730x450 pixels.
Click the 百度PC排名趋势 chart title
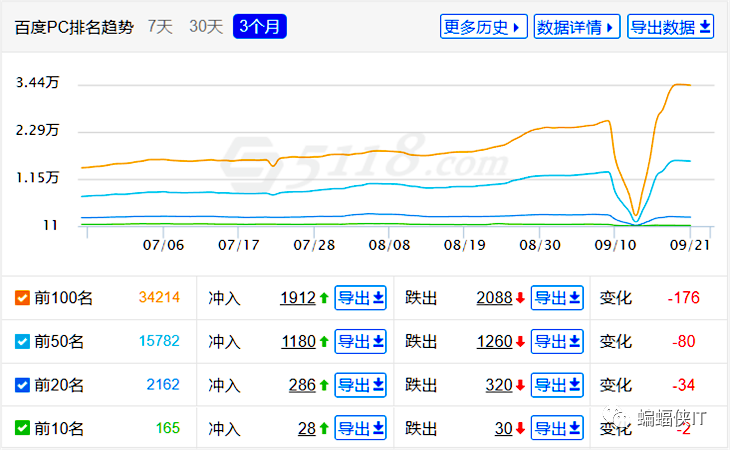coord(74,27)
